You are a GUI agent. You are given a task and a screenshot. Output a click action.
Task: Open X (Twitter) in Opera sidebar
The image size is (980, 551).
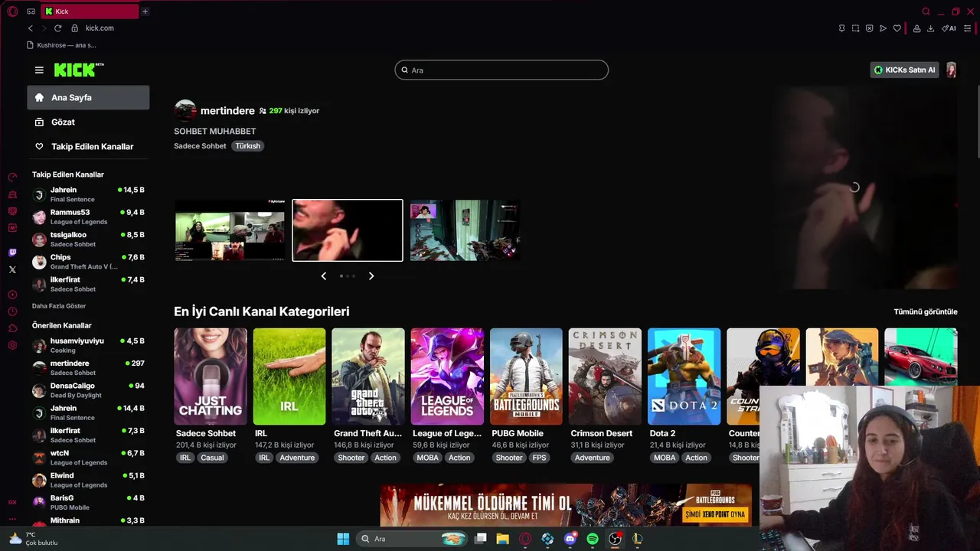coord(12,269)
